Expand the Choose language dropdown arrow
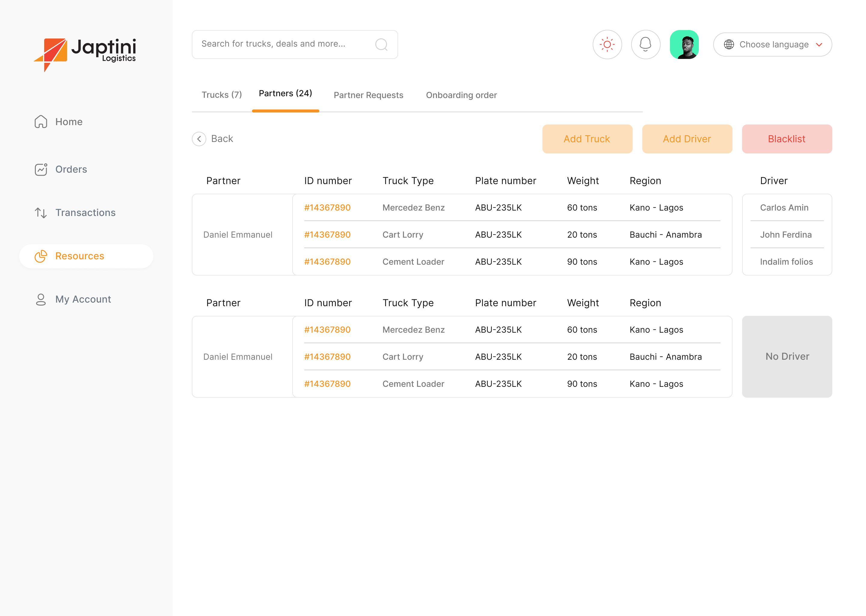 [x=819, y=45]
